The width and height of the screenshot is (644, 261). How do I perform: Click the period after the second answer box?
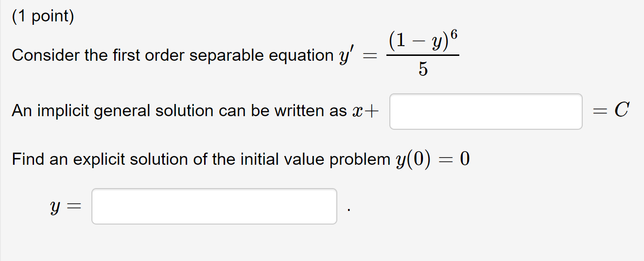click(348, 211)
